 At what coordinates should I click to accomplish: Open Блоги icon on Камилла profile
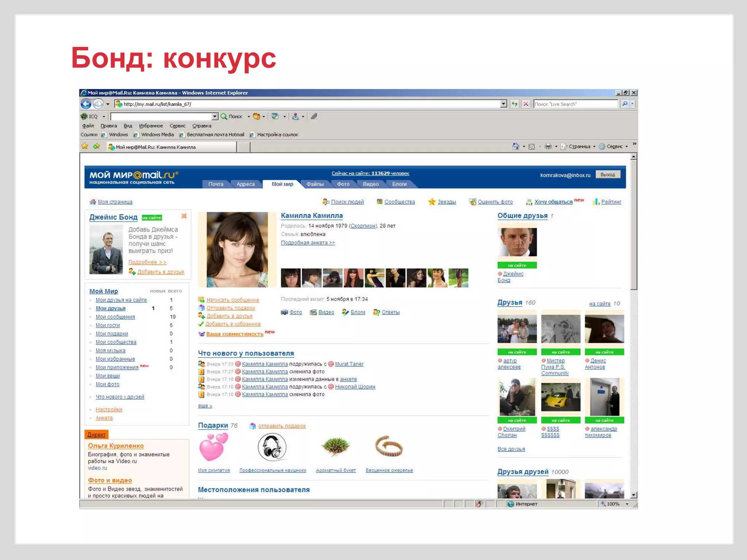pos(345,312)
